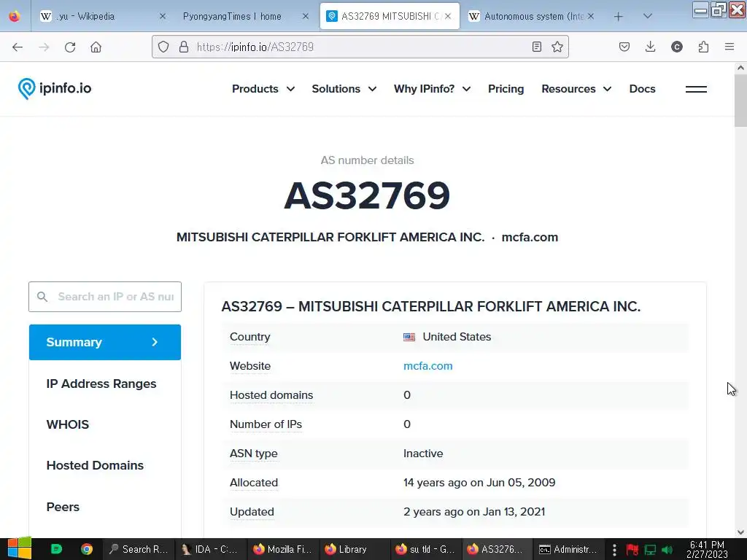Focus the Search an IP or AS field

tap(105, 297)
